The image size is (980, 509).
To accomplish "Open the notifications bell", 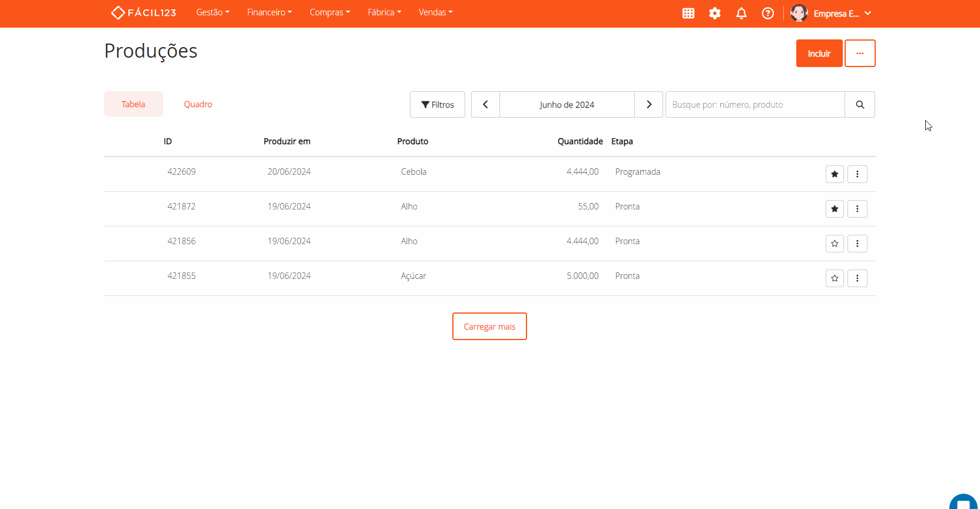I will (x=741, y=14).
